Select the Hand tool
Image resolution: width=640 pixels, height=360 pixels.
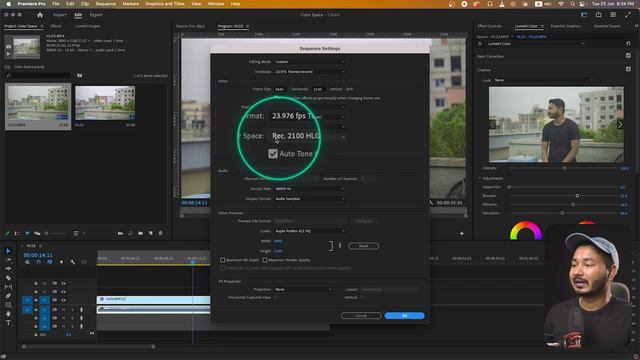pos(8,313)
